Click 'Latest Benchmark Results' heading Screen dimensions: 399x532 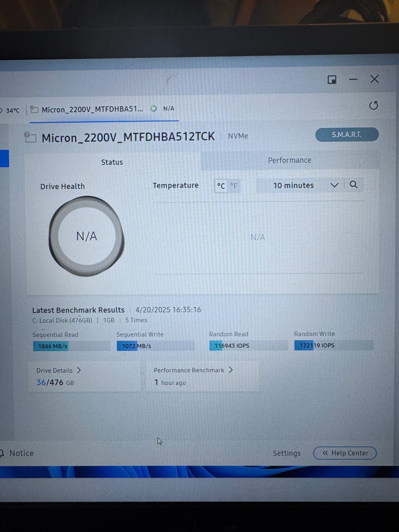point(79,310)
